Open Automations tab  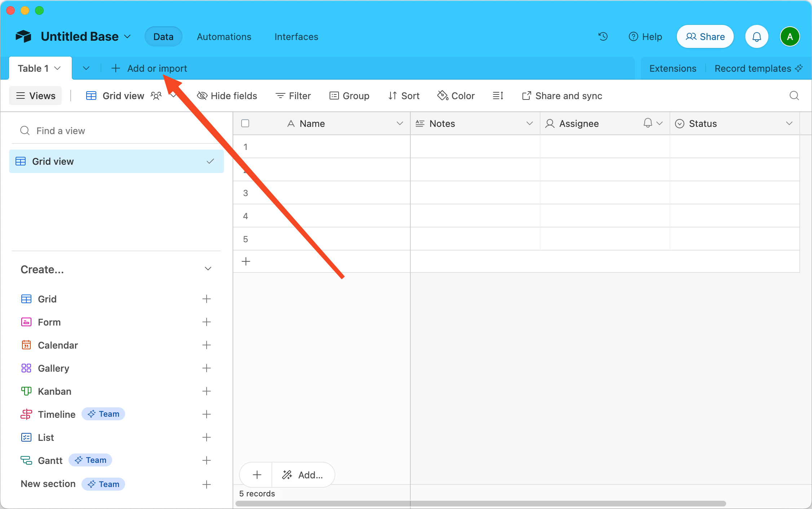point(224,36)
